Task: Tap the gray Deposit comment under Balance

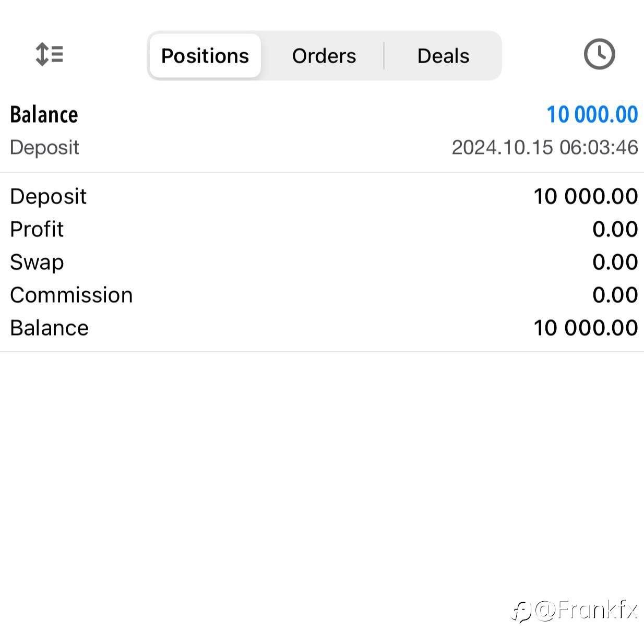Action: pyautogui.click(x=44, y=148)
